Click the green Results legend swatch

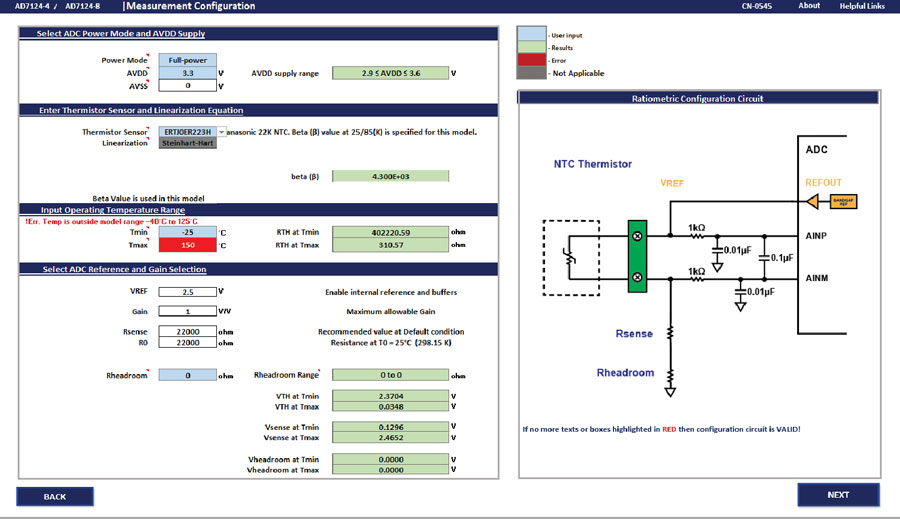tap(532, 47)
